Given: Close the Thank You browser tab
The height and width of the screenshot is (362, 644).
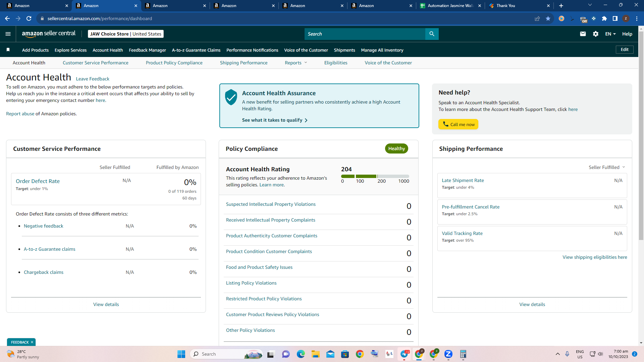Looking at the screenshot, I should (548, 6).
